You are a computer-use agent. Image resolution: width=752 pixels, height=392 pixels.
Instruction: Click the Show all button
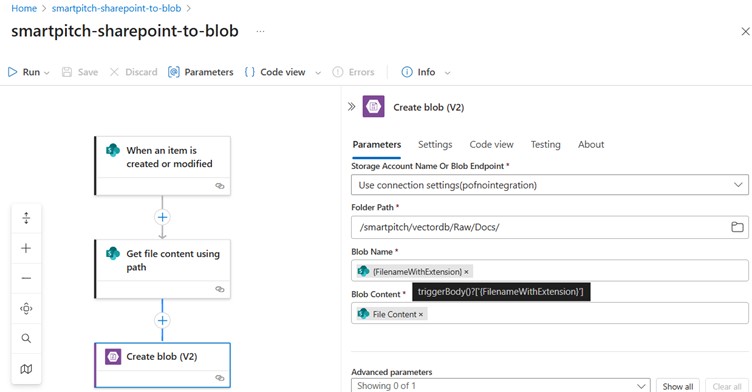point(678,386)
